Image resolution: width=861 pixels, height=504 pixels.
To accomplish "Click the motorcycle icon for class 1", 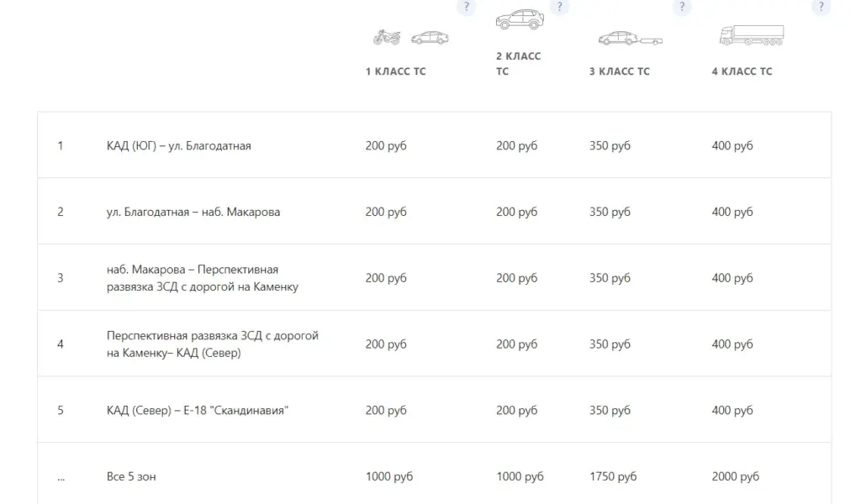I will click(387, 37).
